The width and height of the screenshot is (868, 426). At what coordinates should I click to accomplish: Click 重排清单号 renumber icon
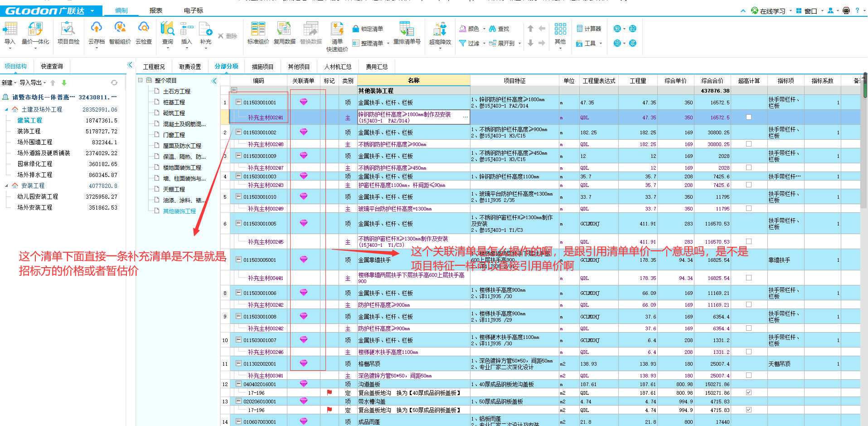(407, 29)
